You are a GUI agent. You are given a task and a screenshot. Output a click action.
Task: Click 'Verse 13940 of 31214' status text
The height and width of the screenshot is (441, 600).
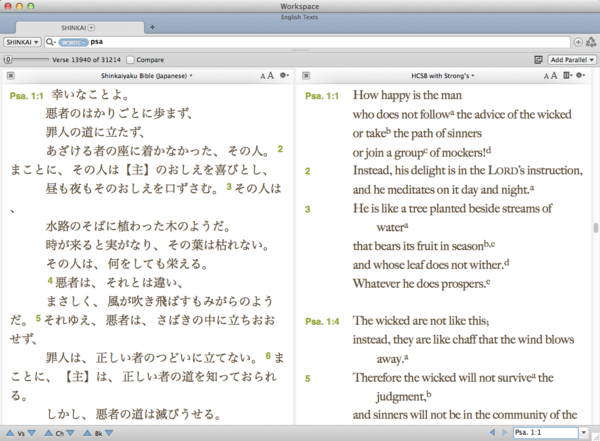point(86,60)
